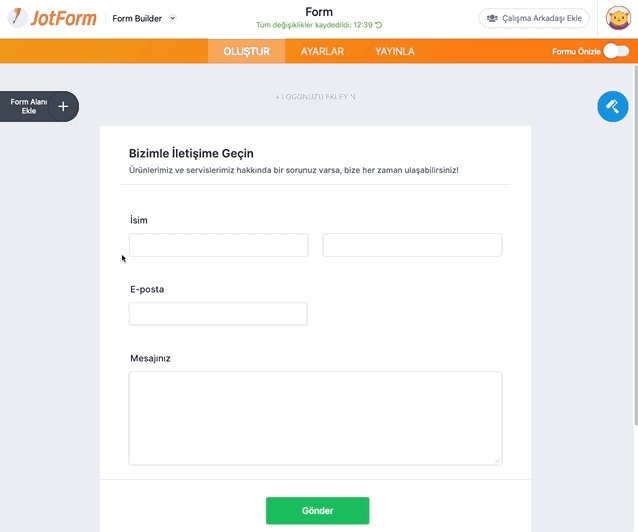Click the JotForm logo
Viewport: 638px width, 532px height.
(x=52, y=18)
